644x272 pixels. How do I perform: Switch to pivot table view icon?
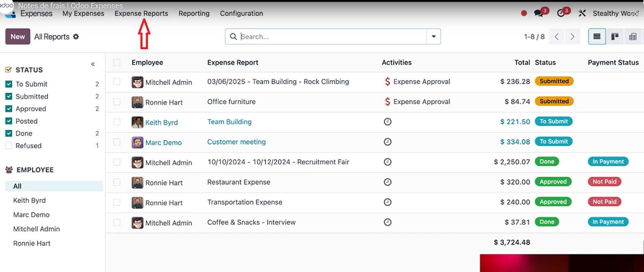tap(633, 37)
